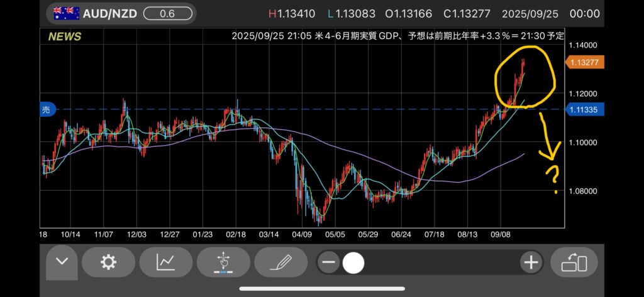Viewport: 644px width, 297px height.
Task: Read the US GDP news headline
Action: pyautogui.click(x=397, y=36)
